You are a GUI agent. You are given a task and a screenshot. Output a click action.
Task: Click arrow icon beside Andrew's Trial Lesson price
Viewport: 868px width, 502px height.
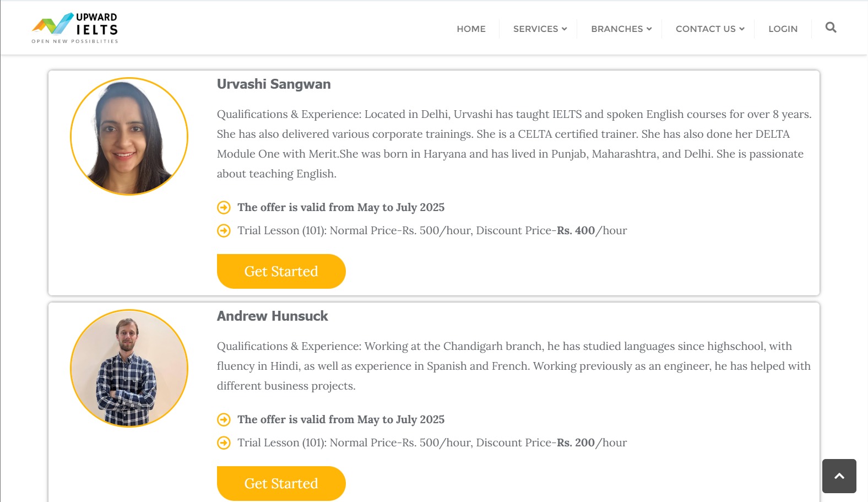point(224,443)
